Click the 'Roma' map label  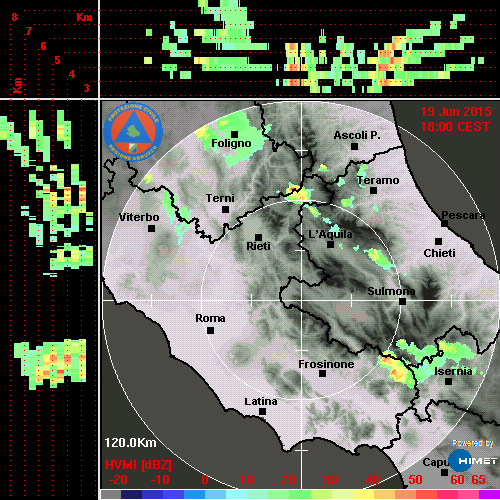pos(210,318)
